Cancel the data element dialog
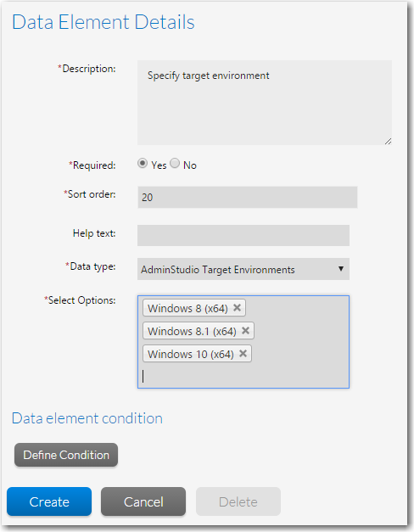The width and height of the screenshot is (414, 532). (x=143, y=501)
